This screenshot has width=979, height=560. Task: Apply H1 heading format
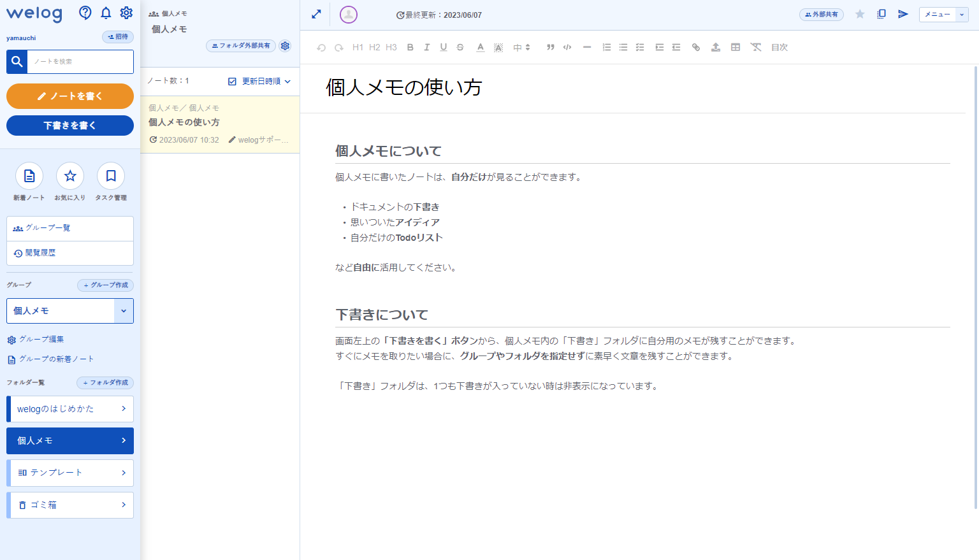point(358,47)
